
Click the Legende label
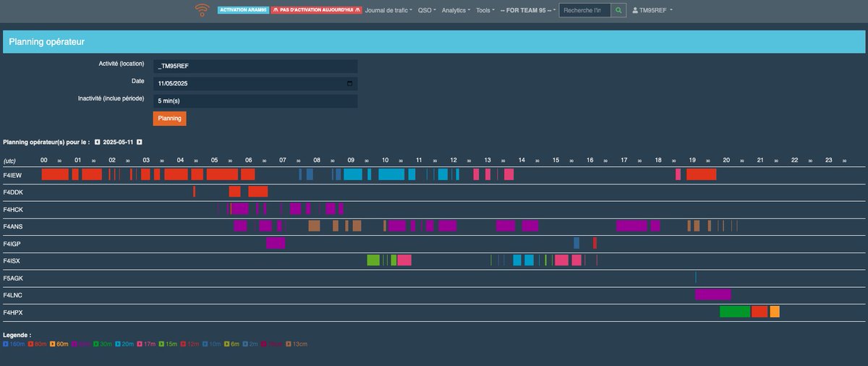click(17, 335)
